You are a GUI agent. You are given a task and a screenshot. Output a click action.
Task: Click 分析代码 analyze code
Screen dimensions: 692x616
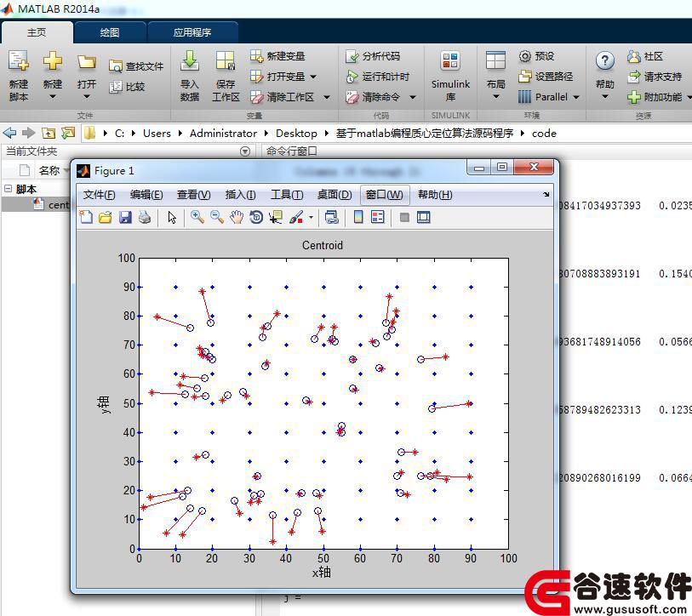(373, 56)
